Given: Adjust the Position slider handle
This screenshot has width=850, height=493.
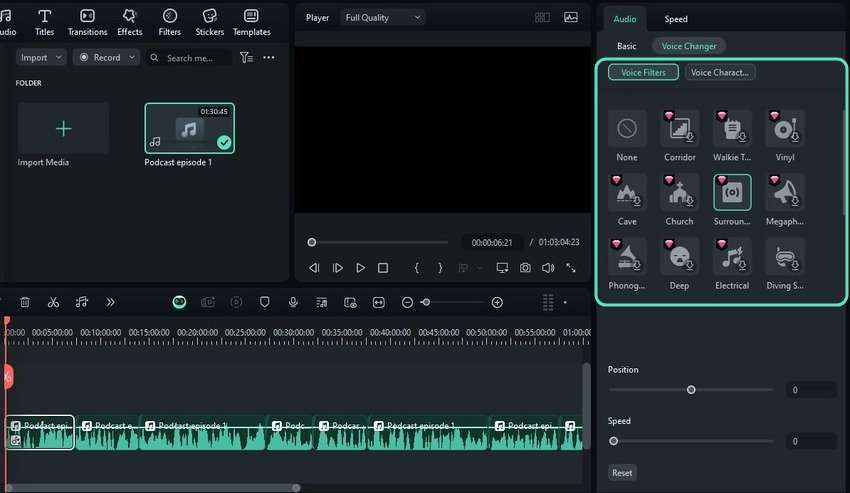Looking at the screenshot, I should tap(691, 389).
